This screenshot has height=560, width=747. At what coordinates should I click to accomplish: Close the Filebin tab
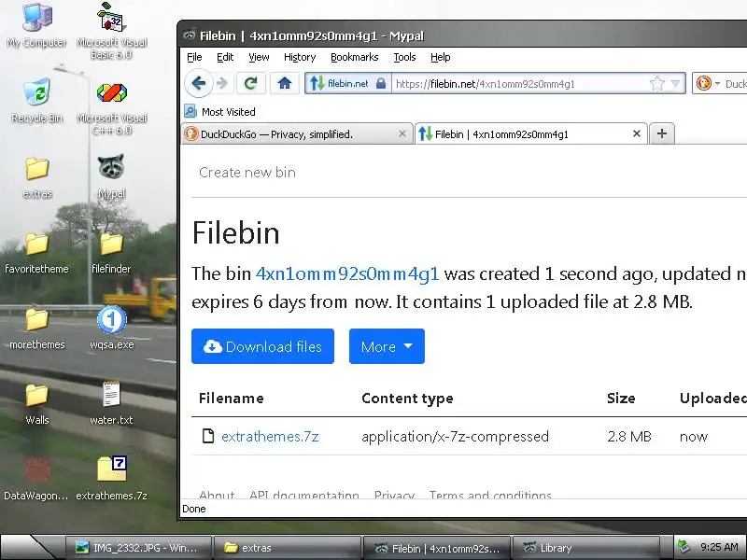click(637, 133)
